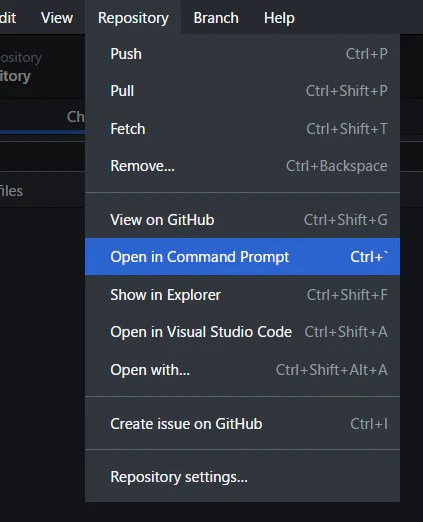Open Repository settings...
Screen dimensions: 423x522
point(242,477)
